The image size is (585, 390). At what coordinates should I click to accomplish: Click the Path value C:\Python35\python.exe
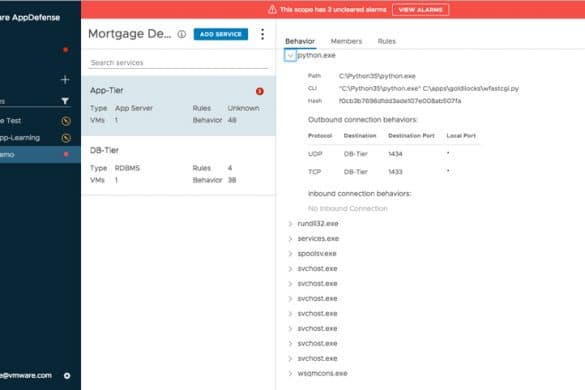pyautogui.click(x=377, y=76)
